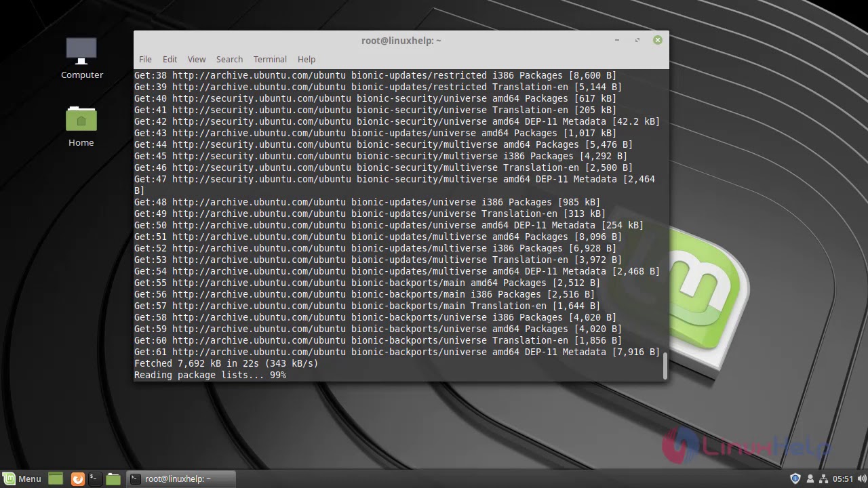868x488 pixels.
Task: Open the 05:51 clock calendar
Action: point(843,479)
